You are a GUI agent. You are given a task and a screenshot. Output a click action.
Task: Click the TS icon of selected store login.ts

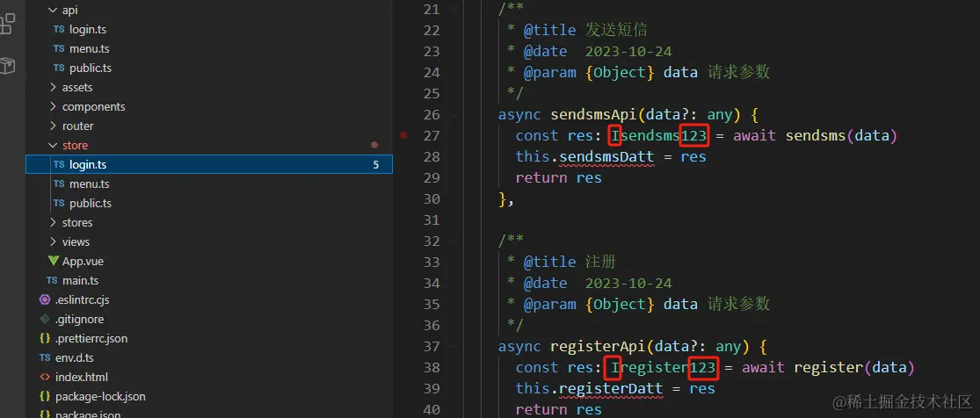pos(59,165)
